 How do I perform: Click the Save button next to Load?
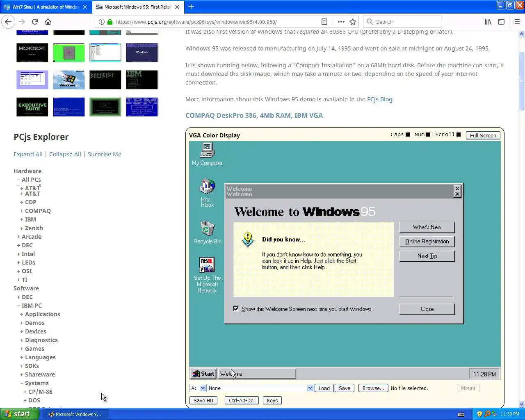345,388
